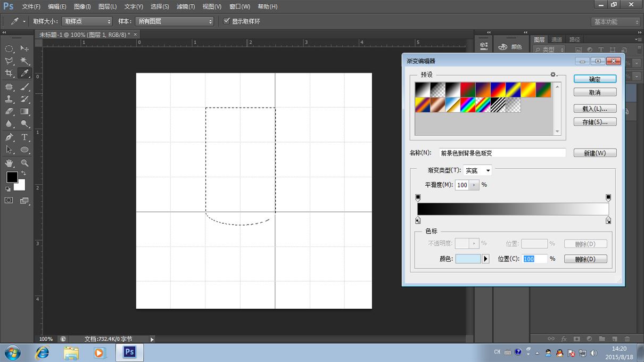This screenshot has width=644, height=362.
Task: Select the Clone Stamp tool
Action: click(x=9, y=99)
